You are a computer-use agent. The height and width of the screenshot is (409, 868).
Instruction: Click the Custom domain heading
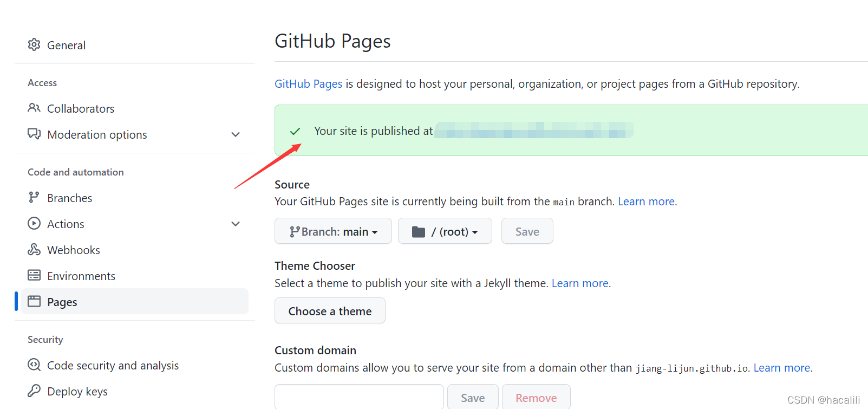pos(315,350)
